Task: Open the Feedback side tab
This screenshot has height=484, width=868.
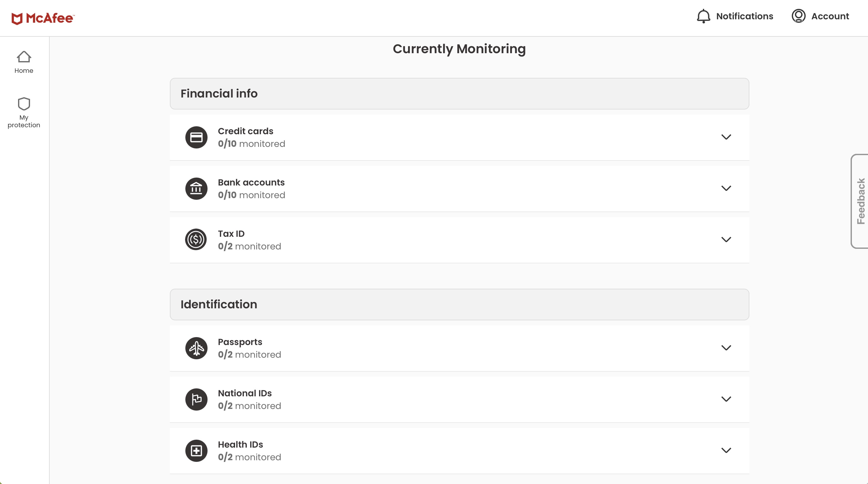Action: [860, 201]
